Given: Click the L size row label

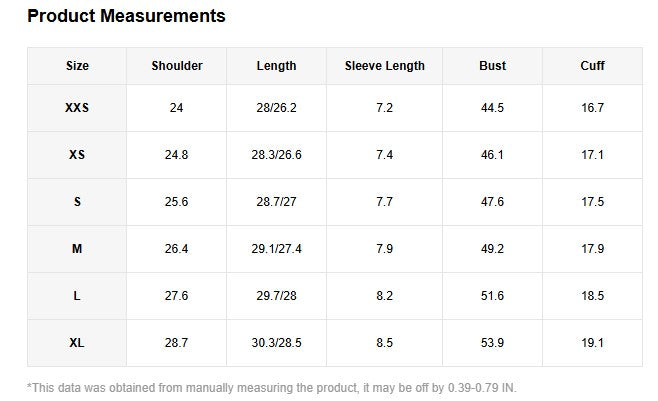Looking at the screenshot, I should 77,296.
